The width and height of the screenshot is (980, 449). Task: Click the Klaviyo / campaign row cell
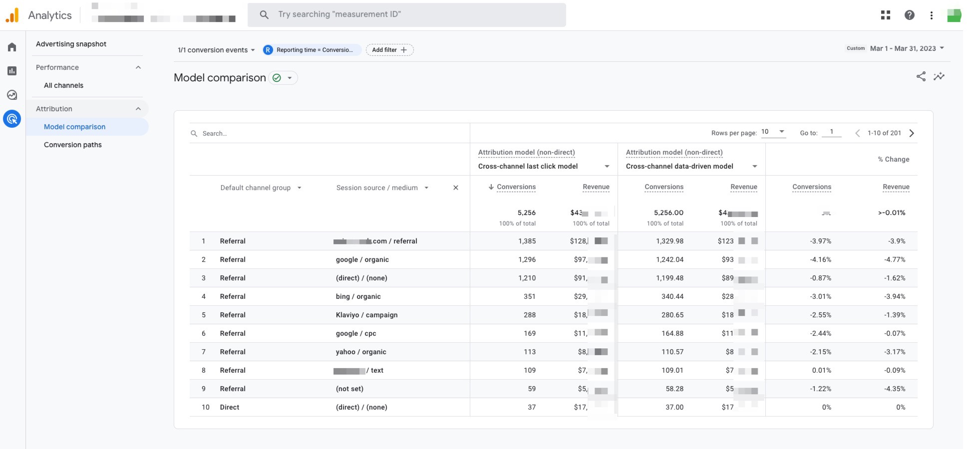click(366, 315)
